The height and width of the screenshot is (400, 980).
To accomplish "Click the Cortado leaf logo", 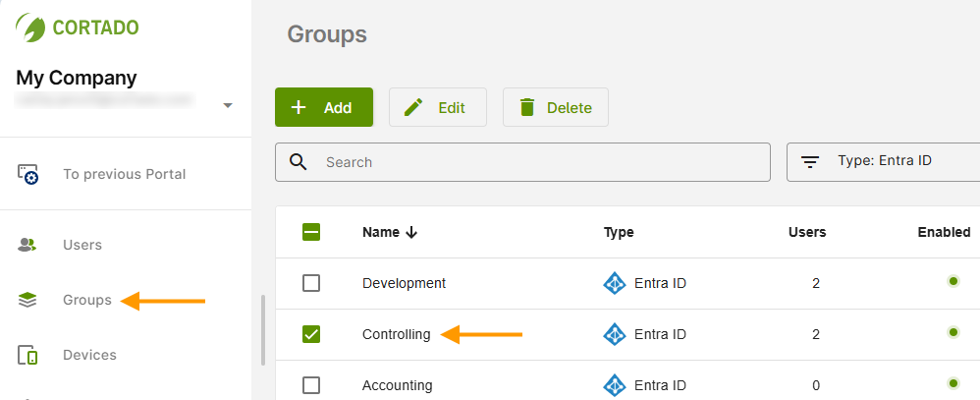I will coord(30,28).
